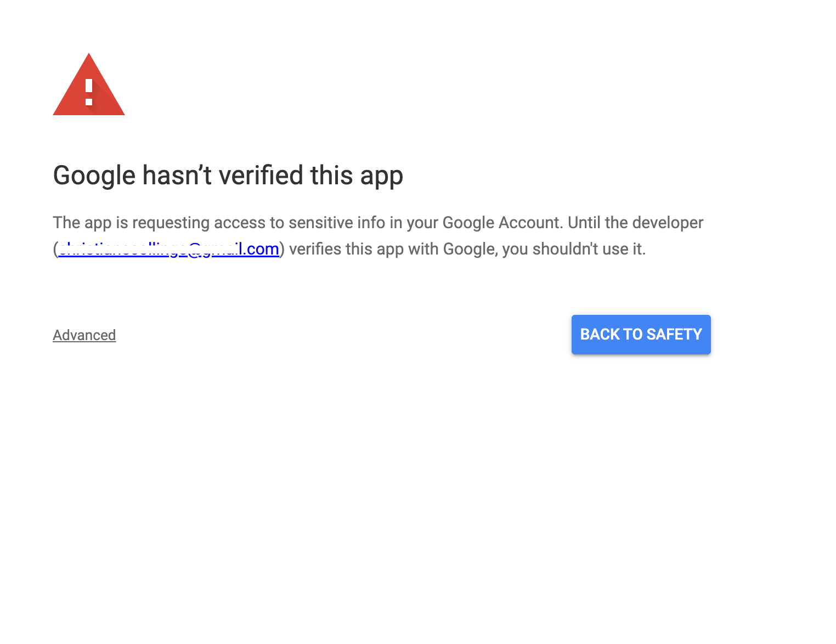Click the "Until the developer" text

pos(635,223)
